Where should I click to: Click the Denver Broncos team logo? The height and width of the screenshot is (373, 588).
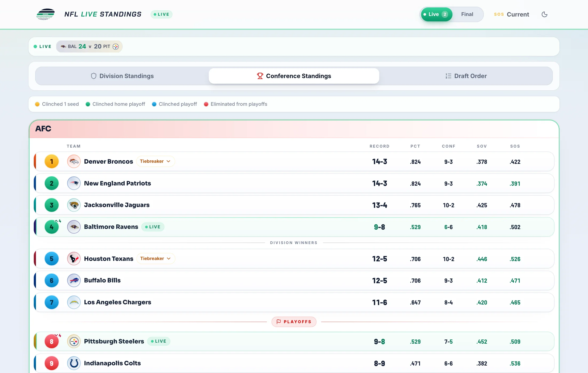(x=74, y=161)
